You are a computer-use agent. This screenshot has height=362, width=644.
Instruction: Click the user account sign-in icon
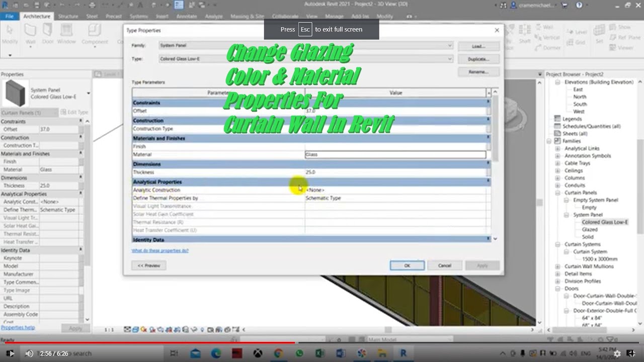514,5
